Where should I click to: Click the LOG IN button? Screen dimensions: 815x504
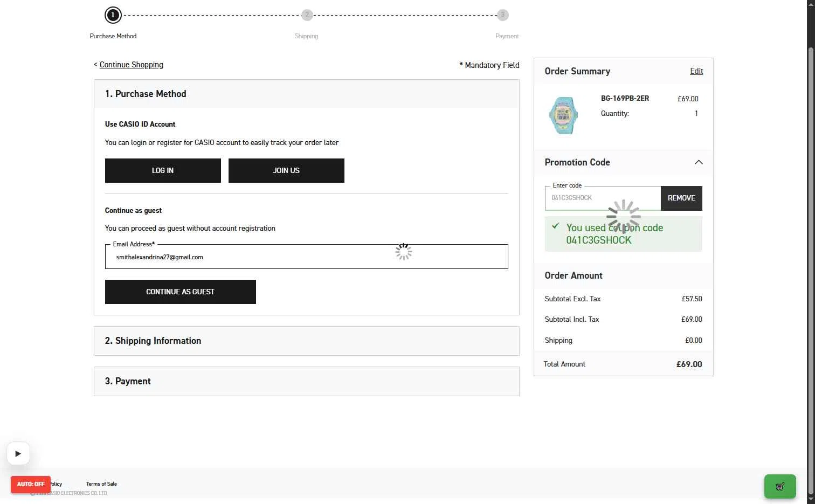point(163,170)
